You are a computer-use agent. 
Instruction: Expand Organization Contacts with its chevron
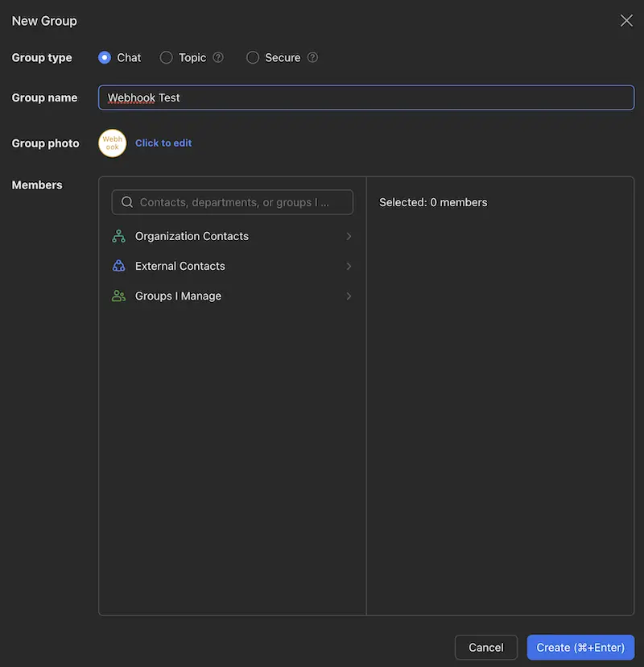[349, 236]
